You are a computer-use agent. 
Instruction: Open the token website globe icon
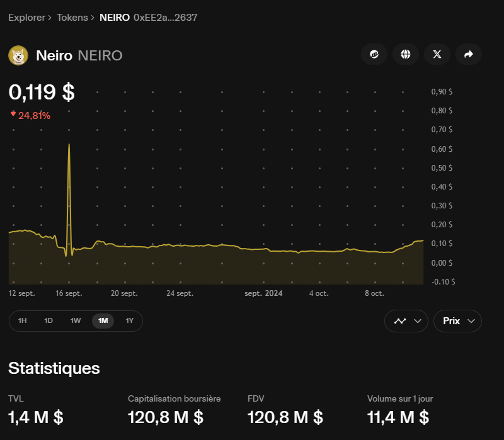tap(406, 55)
